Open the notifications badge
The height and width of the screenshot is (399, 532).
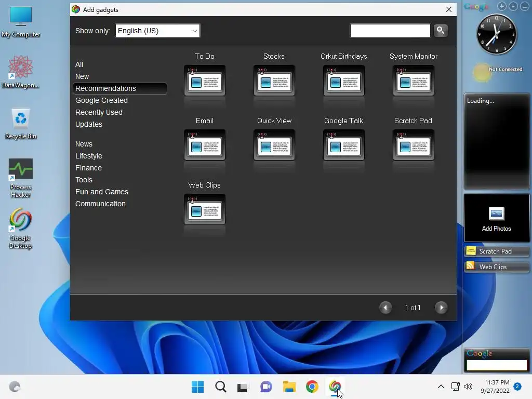pos(517,387)
